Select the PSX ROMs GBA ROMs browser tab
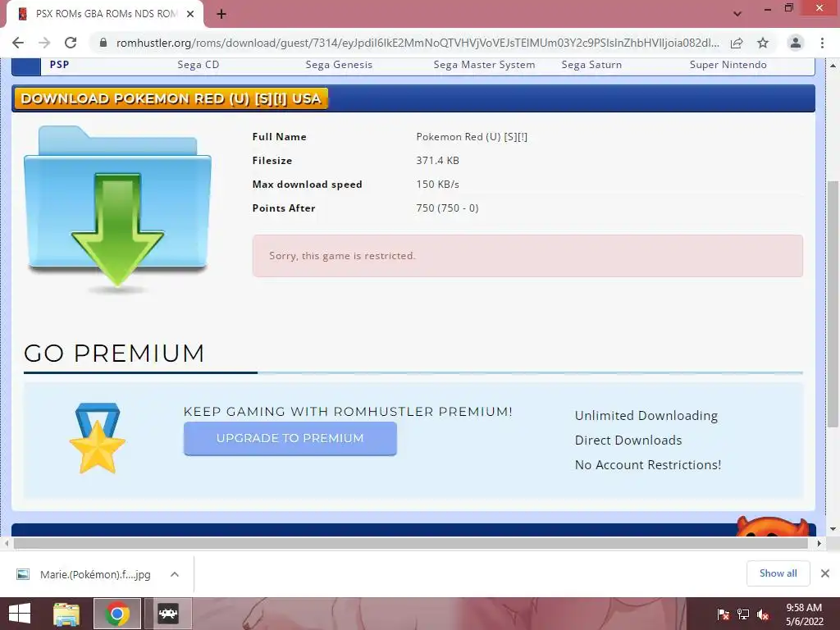Viewport: 840px width, 630px height. point(105,14)
